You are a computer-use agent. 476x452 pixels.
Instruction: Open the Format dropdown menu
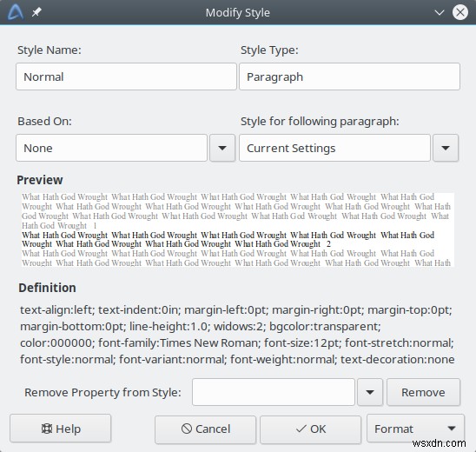click(415, 429)
